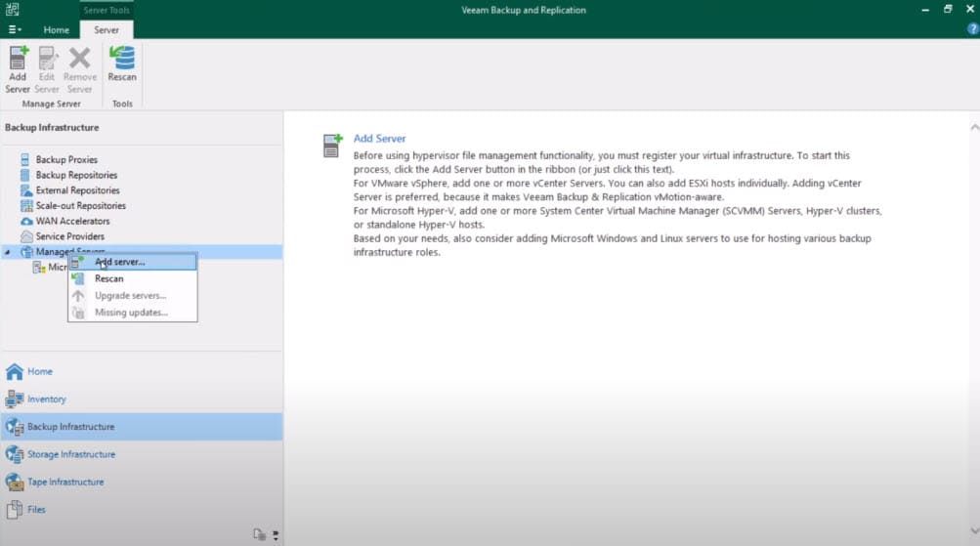Click the Backup Infrastructure icon
This screenshot has width=980, height=546.
15,427
